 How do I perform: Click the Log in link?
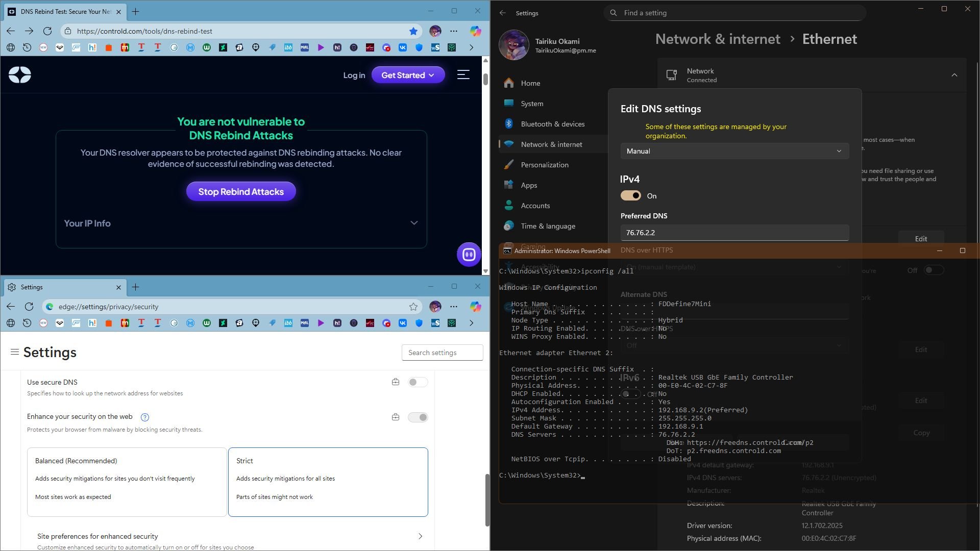354,75
